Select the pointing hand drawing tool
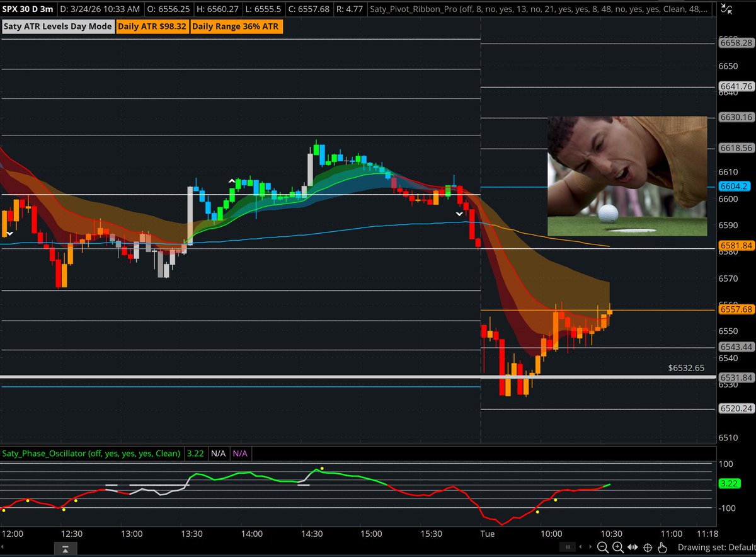The image size is (756, 557). point(662,548)
